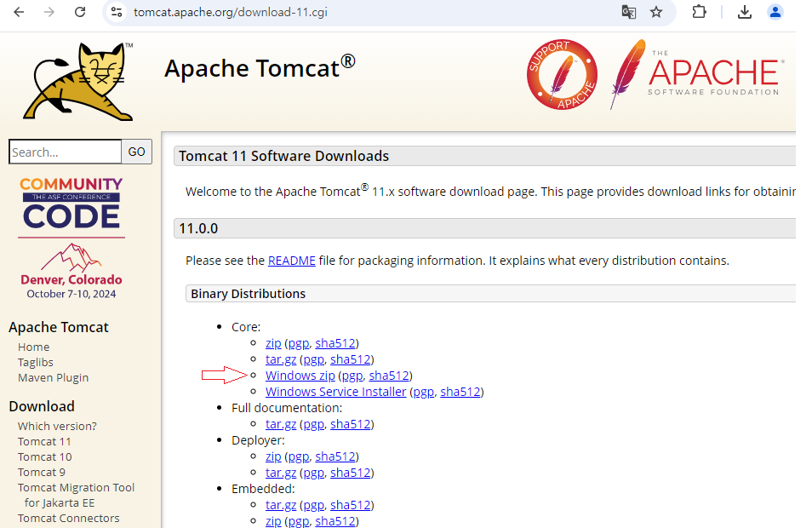
Task: Reload the page with refresh icon
Action: (x=80, y=12)
